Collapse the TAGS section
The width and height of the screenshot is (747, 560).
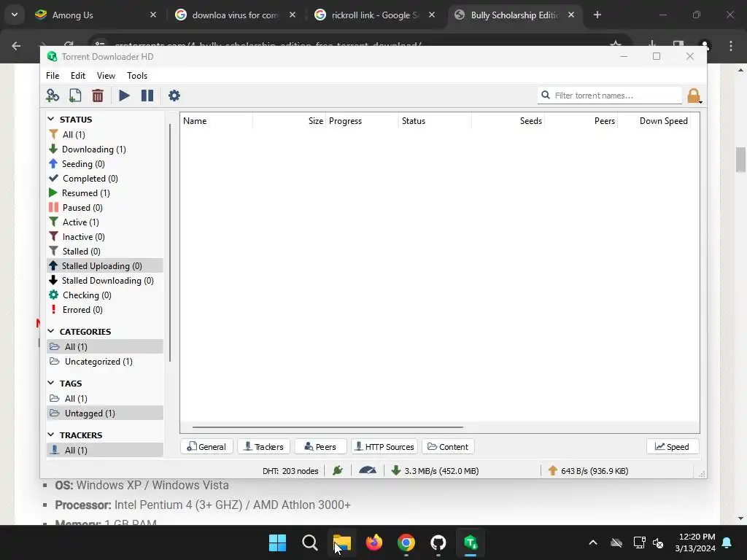[51, 383]
